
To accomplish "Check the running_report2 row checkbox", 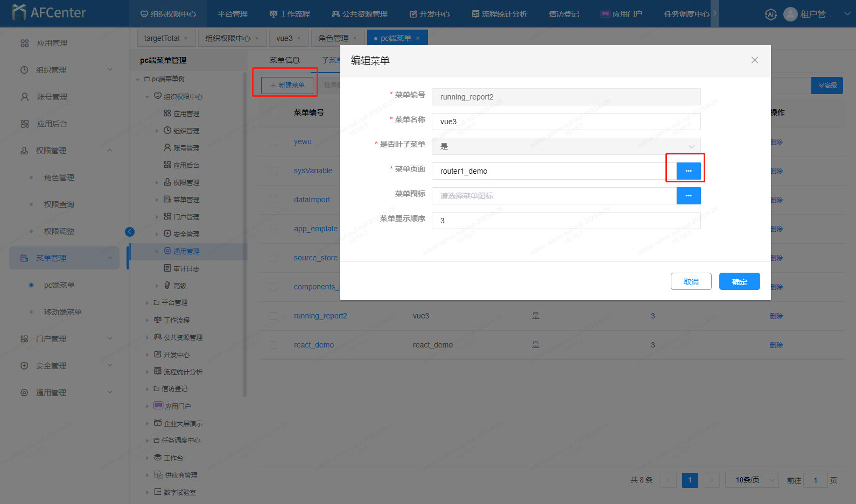I will pos(273,316).
